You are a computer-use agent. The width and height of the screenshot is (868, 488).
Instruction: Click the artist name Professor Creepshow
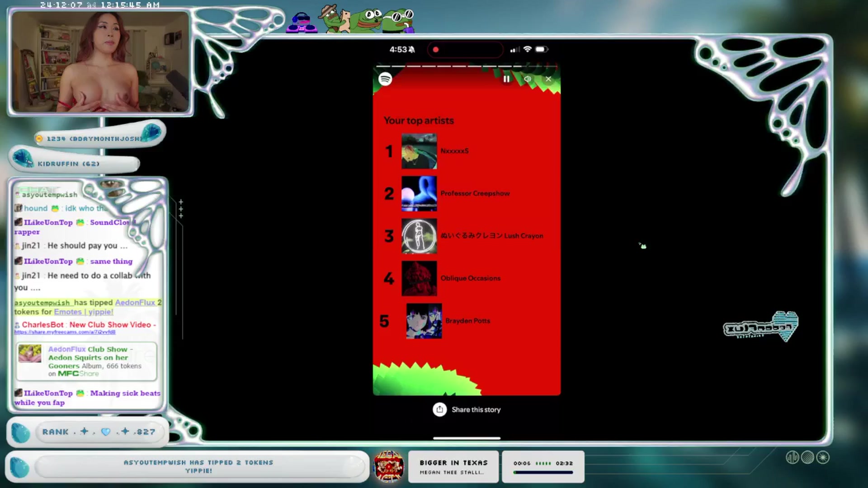475,193
